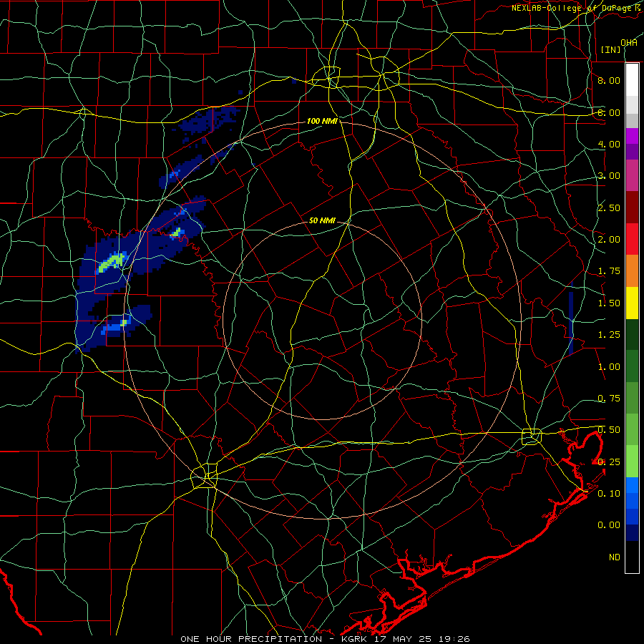This screenshot has width=644, height=644.
Task: Pick the darkest green swatch at 1.25
Action: [632, 335]
